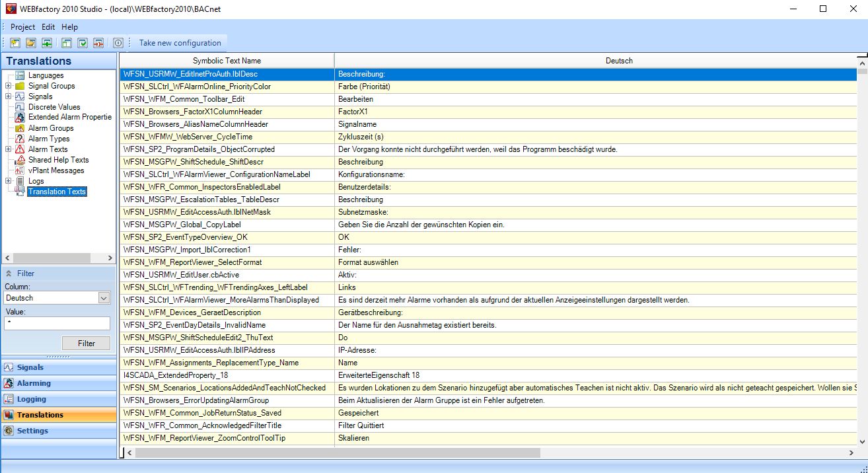868x473 pixels.
Task: Expand the Logs tree node
Action: (8, 181)
